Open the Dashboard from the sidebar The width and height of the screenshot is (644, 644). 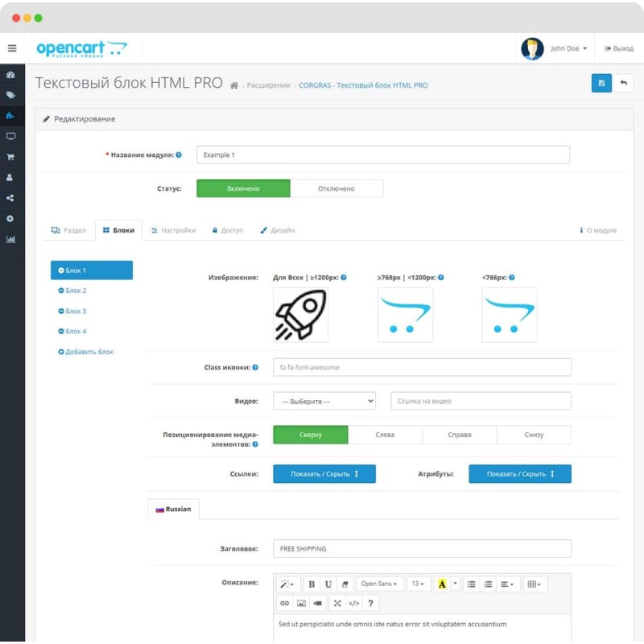(10, 75)
